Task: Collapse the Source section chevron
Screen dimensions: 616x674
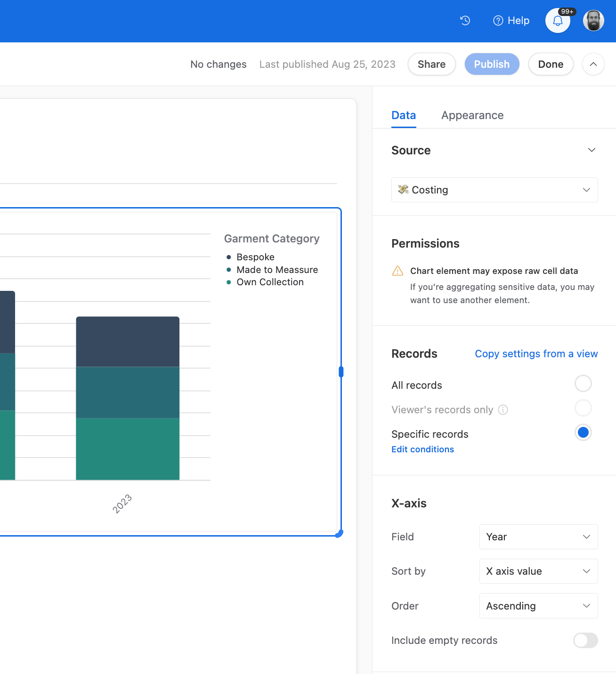Action: click(x=592, y=150)
